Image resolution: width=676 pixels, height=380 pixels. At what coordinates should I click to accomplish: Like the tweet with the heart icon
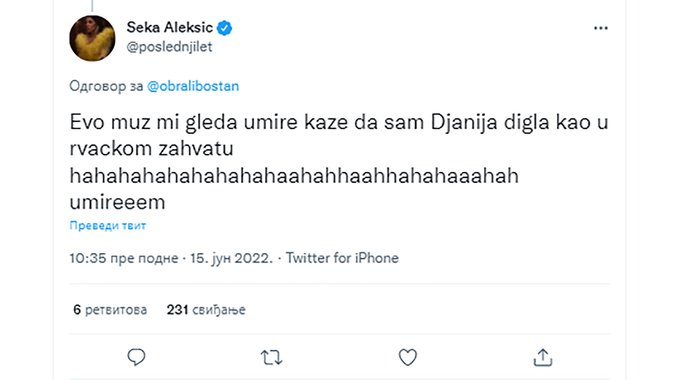[407, 357]
